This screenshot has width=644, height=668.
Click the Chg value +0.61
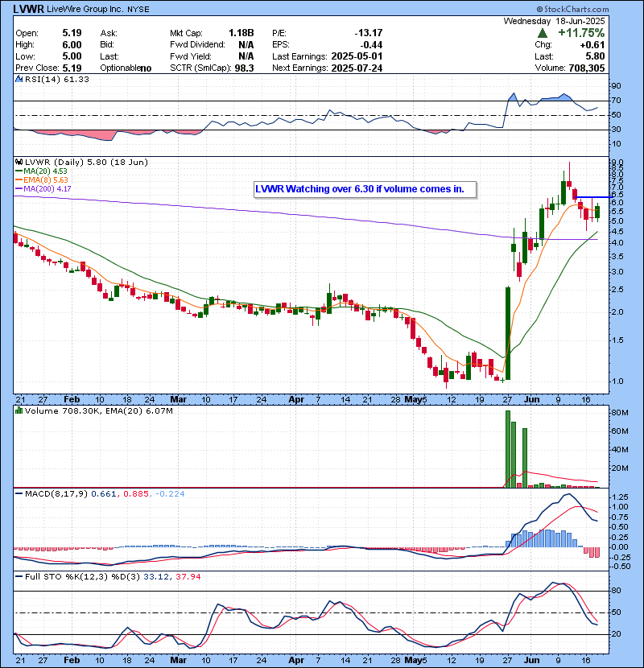click(x=592, y=45)
